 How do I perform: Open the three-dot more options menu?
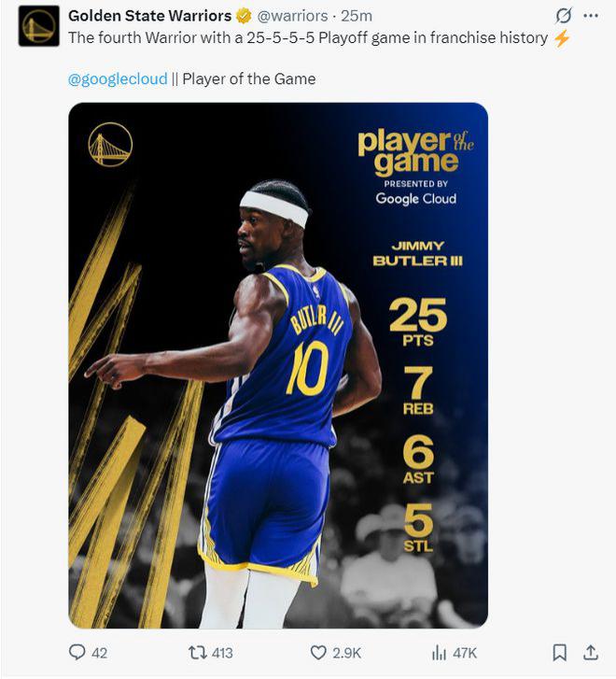pos(591,16)
